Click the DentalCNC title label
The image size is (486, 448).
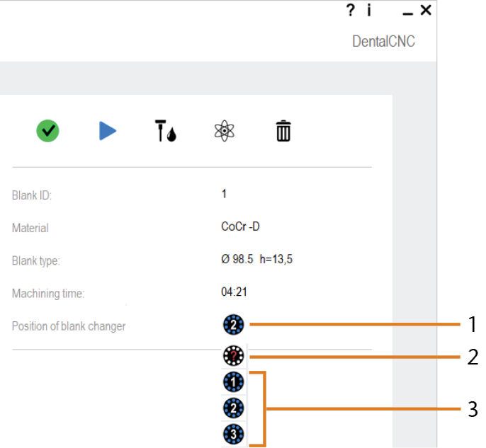click(x=383, y=41)
